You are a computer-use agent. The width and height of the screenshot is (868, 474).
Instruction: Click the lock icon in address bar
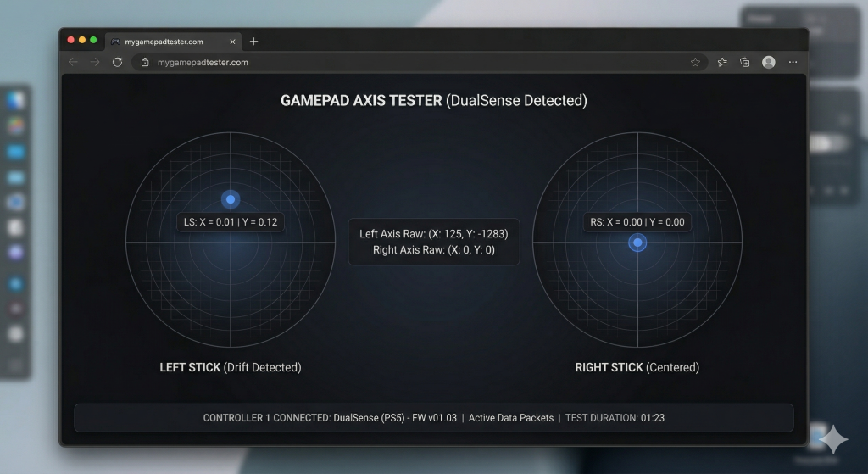point(145,63)
